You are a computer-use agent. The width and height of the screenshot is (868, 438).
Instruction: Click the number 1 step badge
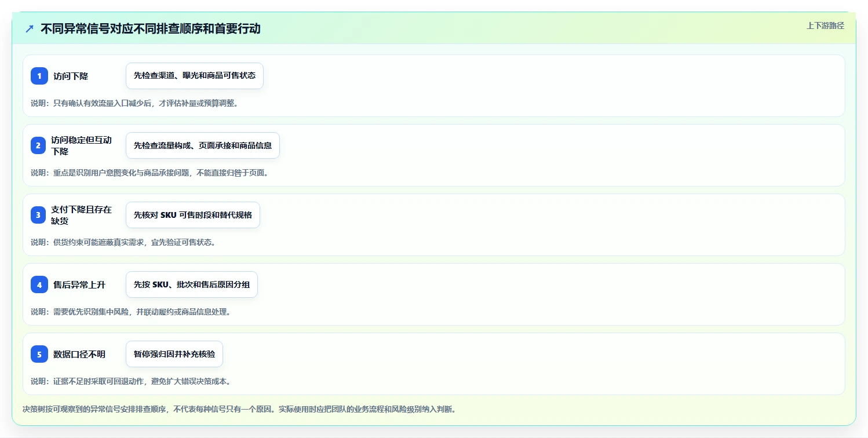tap(39, 76)
